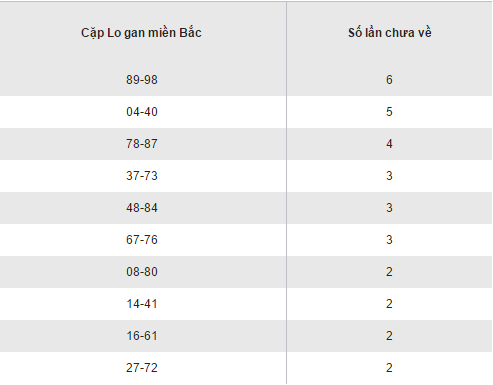This screenshot has height=385, width=493.
Task: Select the 16-61 pair cell
Action: (x=142, y=336)
